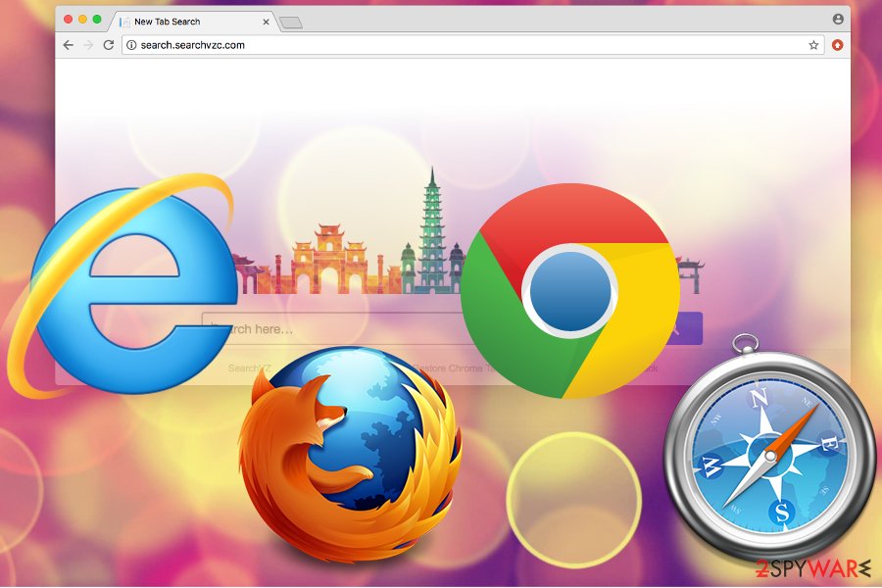
Task: Close the window with the red button
Action: (x=68, y=20)
